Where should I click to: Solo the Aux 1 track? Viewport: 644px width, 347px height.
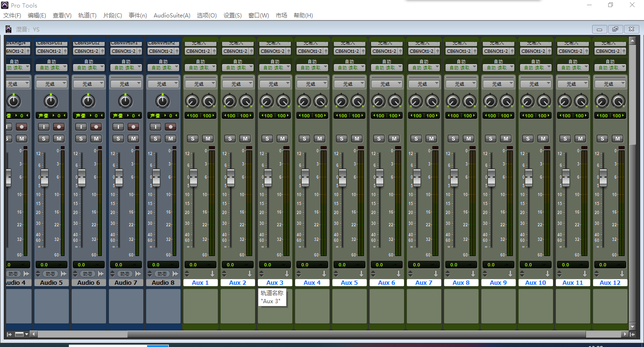pos(192,139)
